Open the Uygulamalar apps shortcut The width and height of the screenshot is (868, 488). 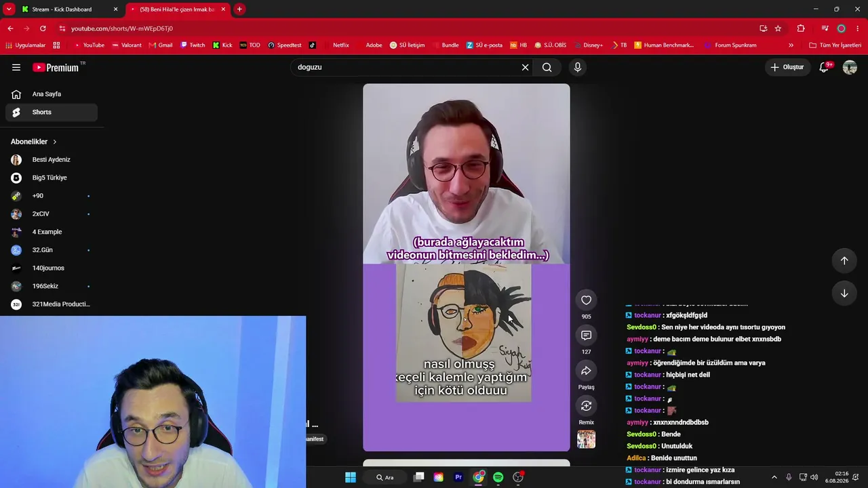click(25, 45)
